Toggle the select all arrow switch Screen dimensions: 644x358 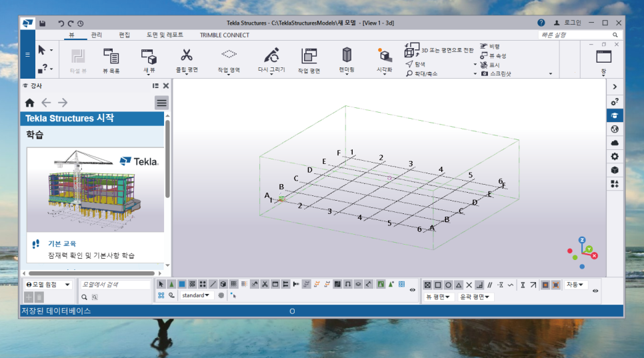tap(161, 284)
